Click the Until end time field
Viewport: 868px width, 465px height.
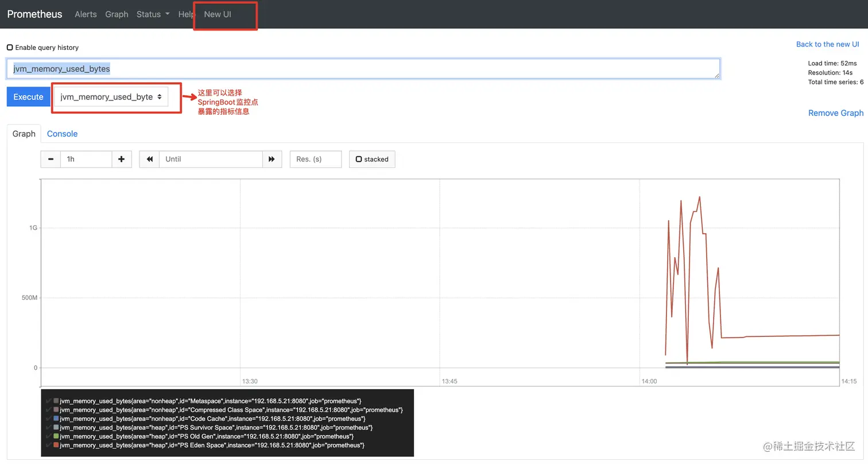(211, 159)
